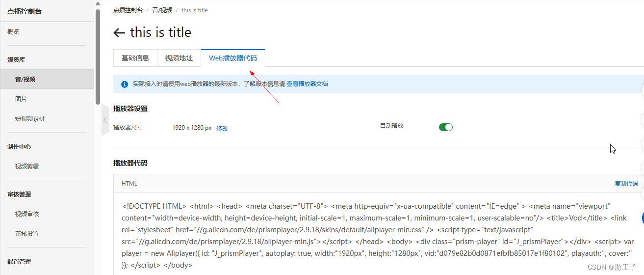The image size is (644, 275).
Task: Click 修改 next to player size
Action: tap(222, 128)
